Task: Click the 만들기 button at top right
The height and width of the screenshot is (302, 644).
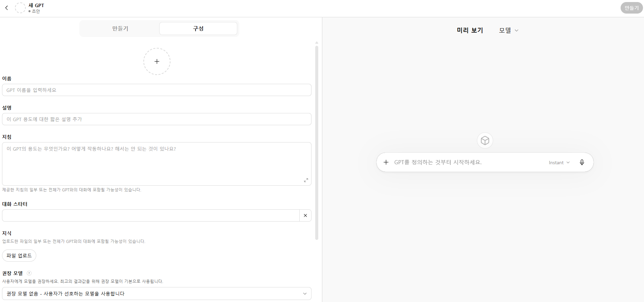Action: click(631, 8)
